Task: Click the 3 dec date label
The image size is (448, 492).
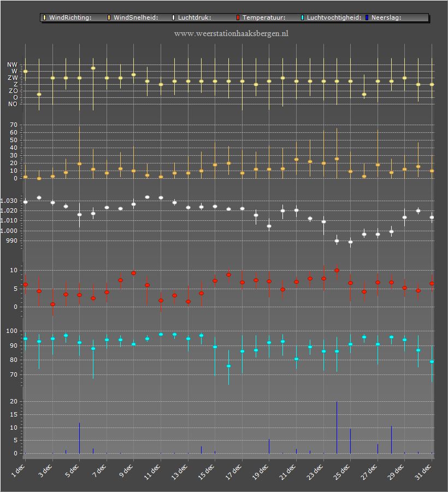Action: click(x=45, y=471)
